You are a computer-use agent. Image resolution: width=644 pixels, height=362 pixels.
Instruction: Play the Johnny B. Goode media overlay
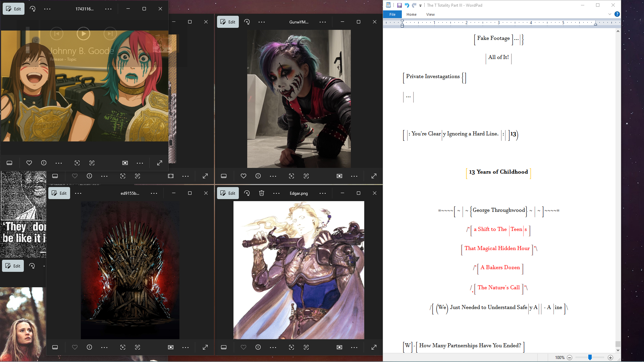pyautogui.click(x=84, y=34)
